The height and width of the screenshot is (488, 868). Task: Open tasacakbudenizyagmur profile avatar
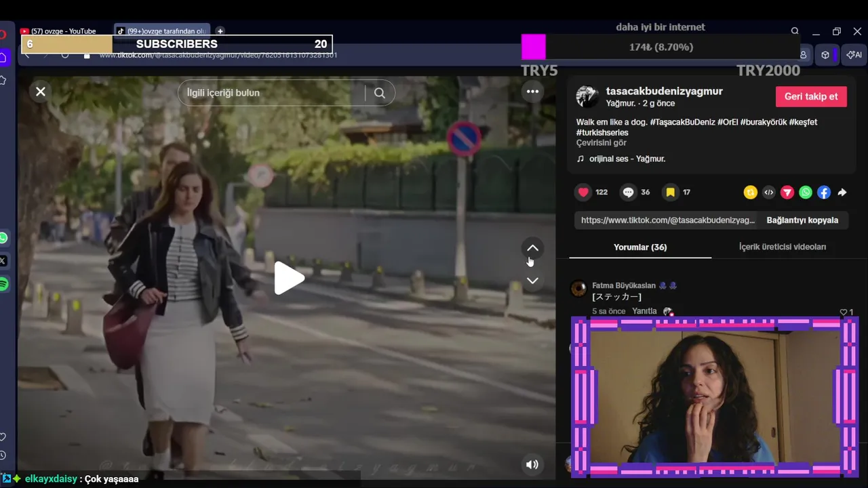(587, 96)
